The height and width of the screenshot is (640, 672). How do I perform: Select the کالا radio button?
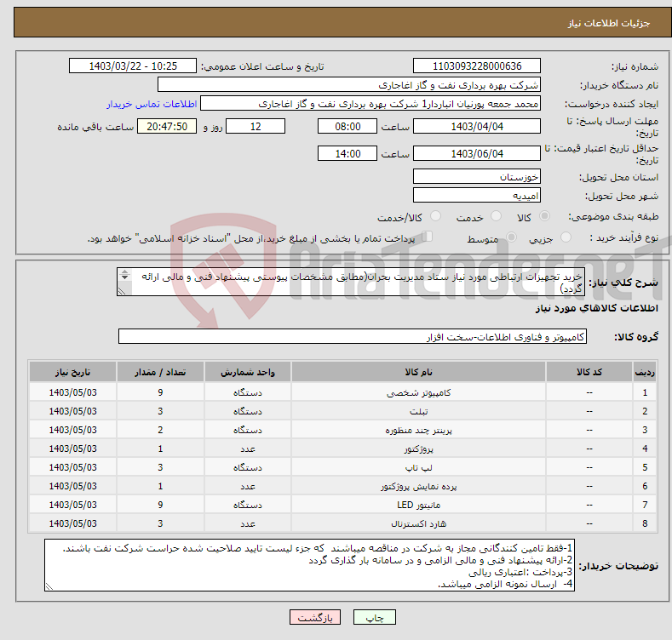click(544, 216)
